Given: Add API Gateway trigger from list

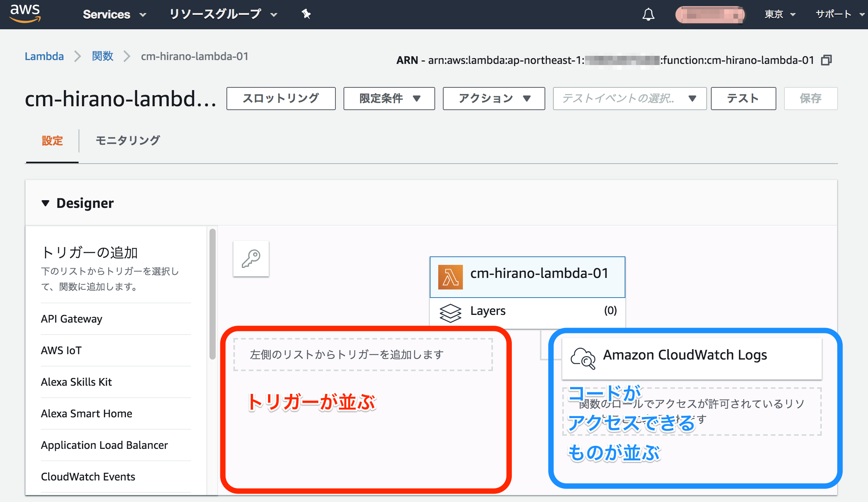Looking at the screenshot, I should [x=116, y=319].
